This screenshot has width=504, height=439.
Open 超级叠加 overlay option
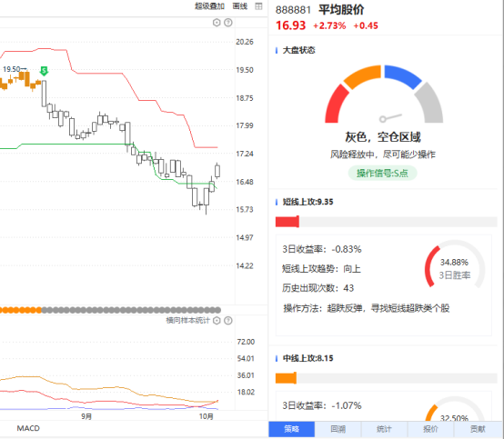coord(209,6)
